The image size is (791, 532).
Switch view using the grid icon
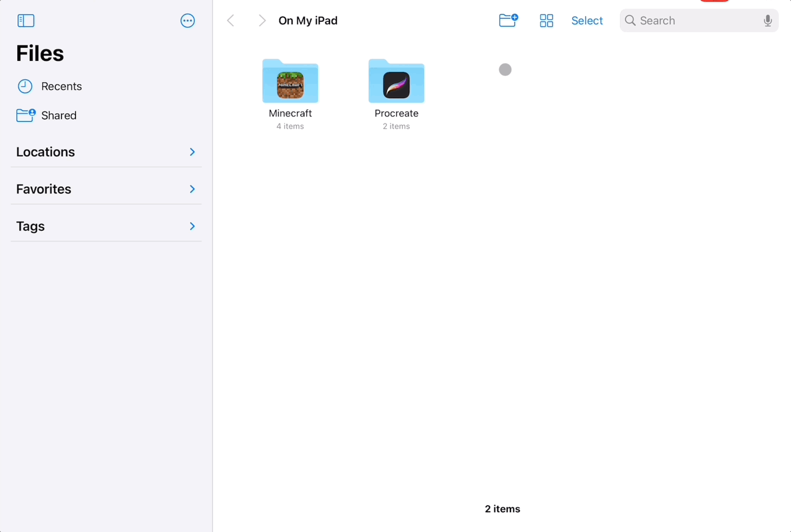[546, 21]
